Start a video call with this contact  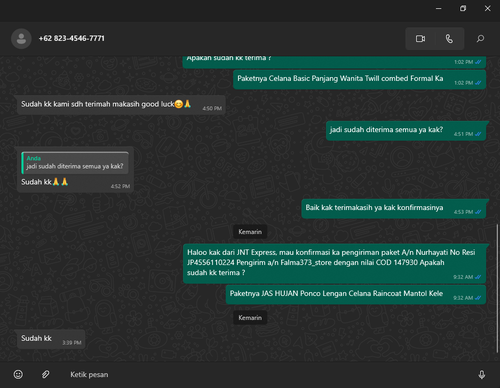click(420, 39)
